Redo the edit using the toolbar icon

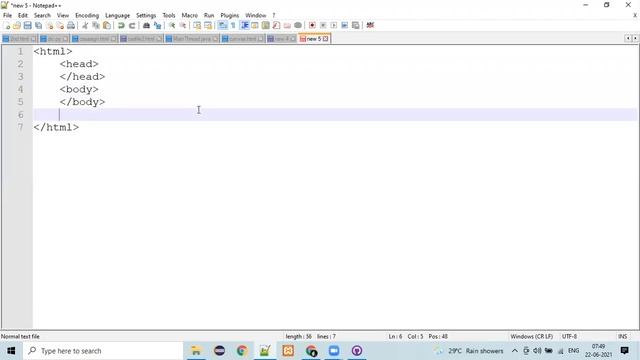(132, 25)
